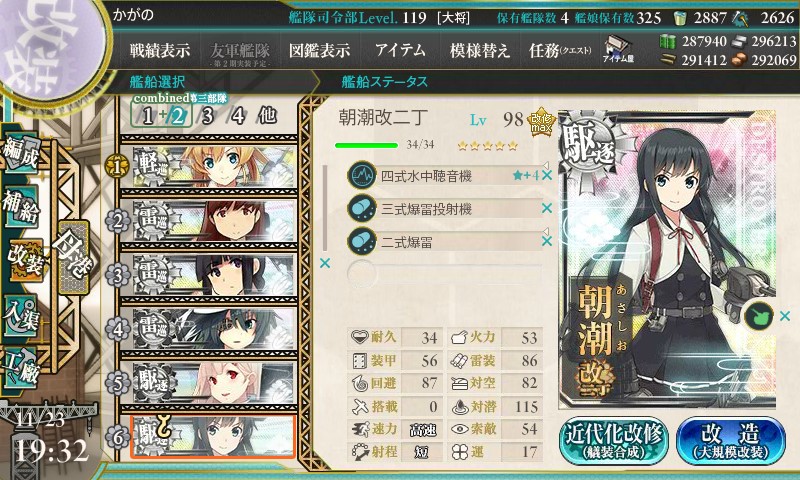Switch to the 他 other ships tab

pos(268,116)
